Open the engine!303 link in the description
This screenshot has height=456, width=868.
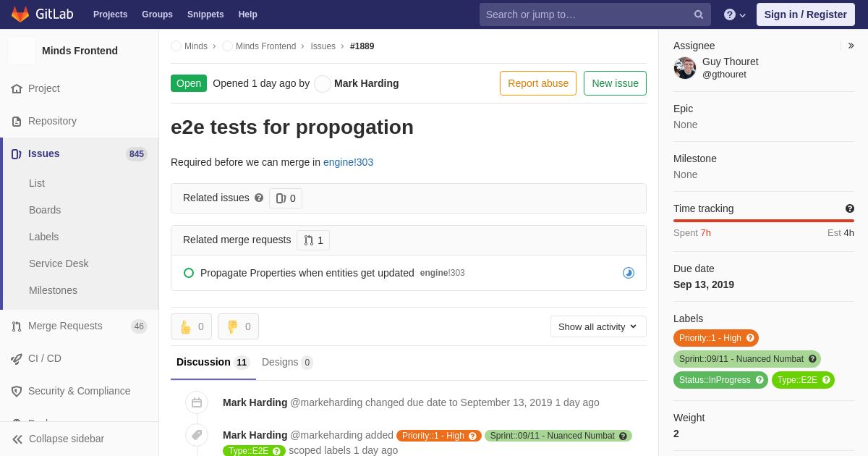coord(348,162)
